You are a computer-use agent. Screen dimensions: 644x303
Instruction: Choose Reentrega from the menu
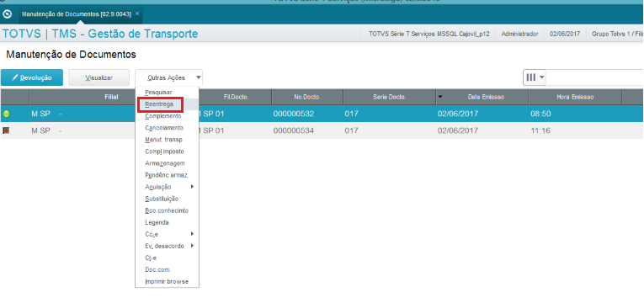[x=159, y=104]
